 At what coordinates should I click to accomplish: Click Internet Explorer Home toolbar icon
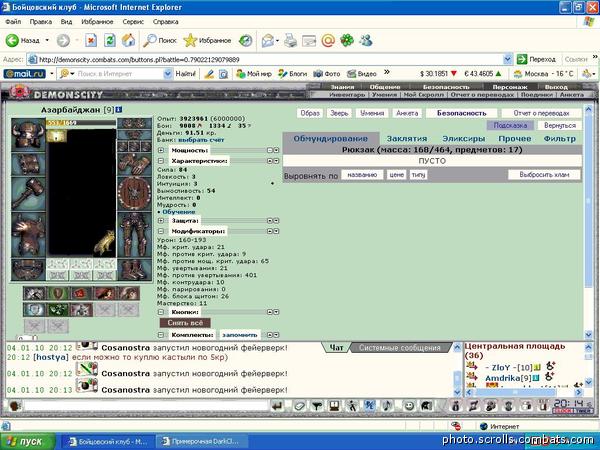(128, 40)
